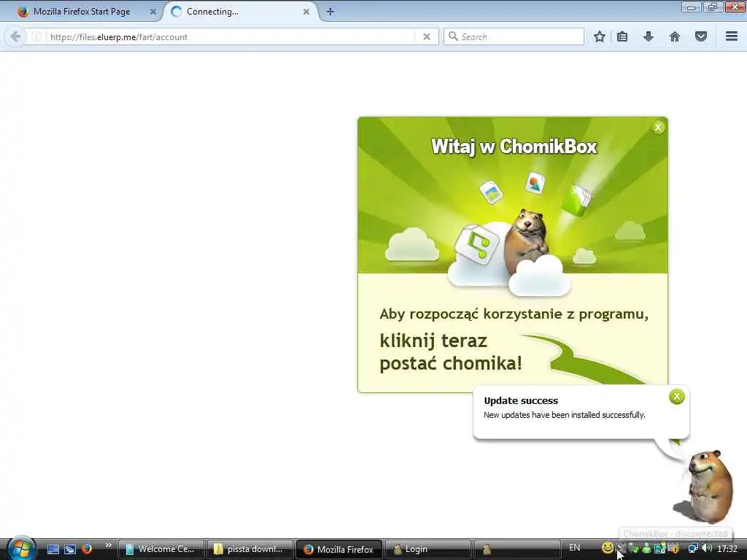Click EN language indicator in taskbar
Viewport: 747px width, 560px height.
[575, 548]
